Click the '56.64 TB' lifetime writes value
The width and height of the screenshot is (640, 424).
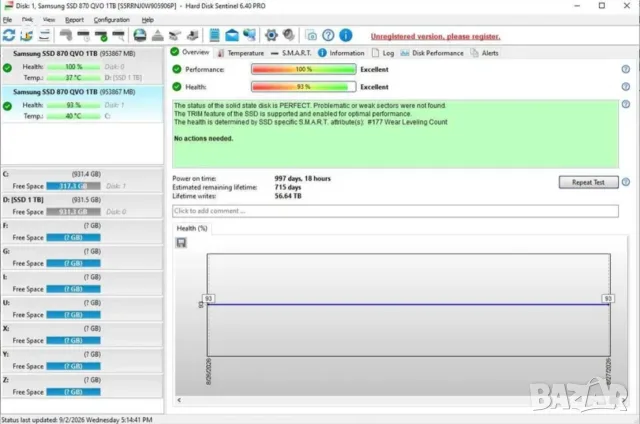[288, 196]
